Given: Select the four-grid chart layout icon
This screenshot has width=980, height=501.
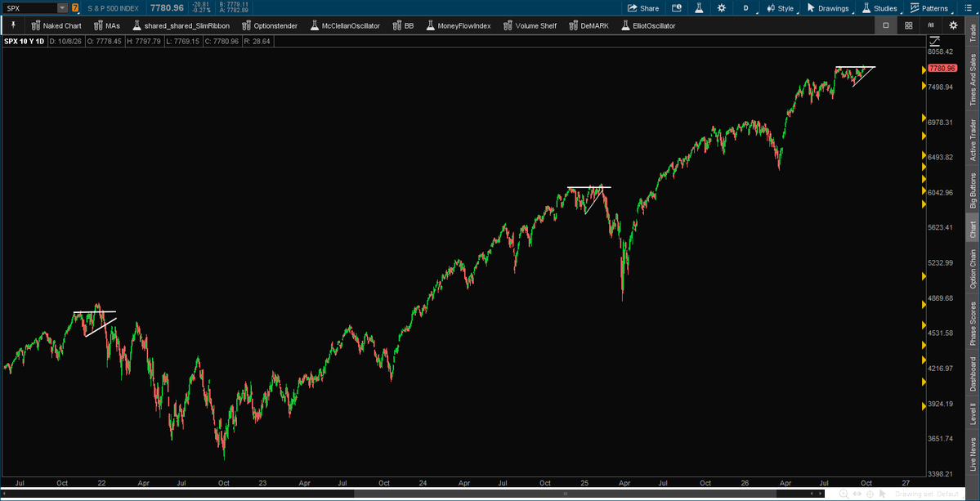Looking at the screenshot, I should 909,25.
